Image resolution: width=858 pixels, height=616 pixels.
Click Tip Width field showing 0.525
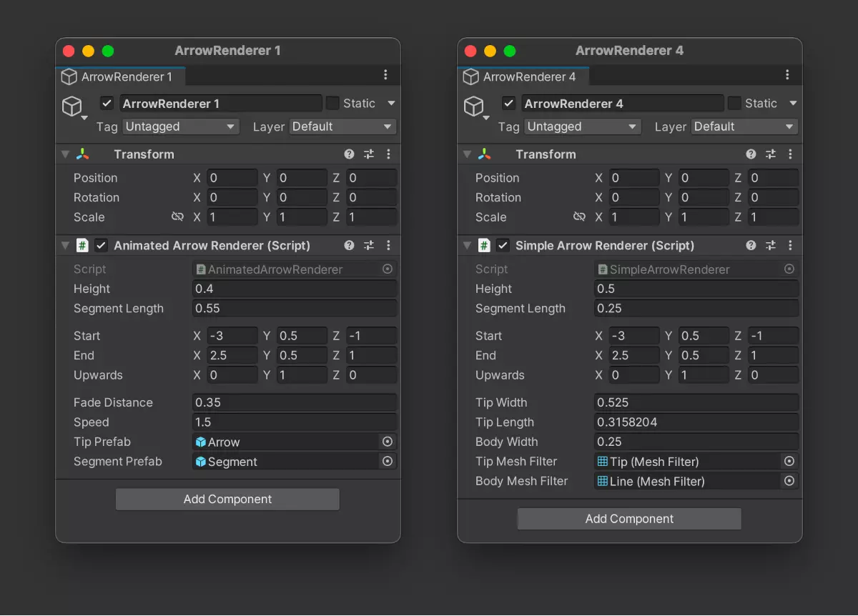point(696,402)
